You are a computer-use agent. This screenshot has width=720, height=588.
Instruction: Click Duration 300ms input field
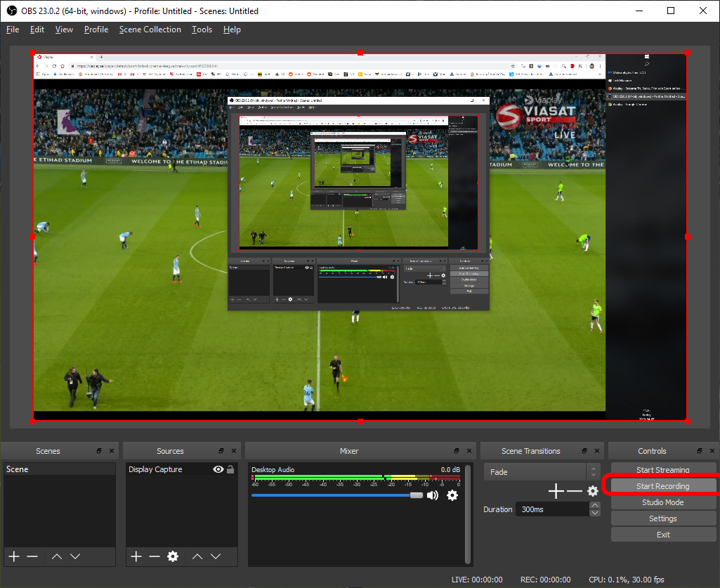pyautogui.click(x=552, y=509)
